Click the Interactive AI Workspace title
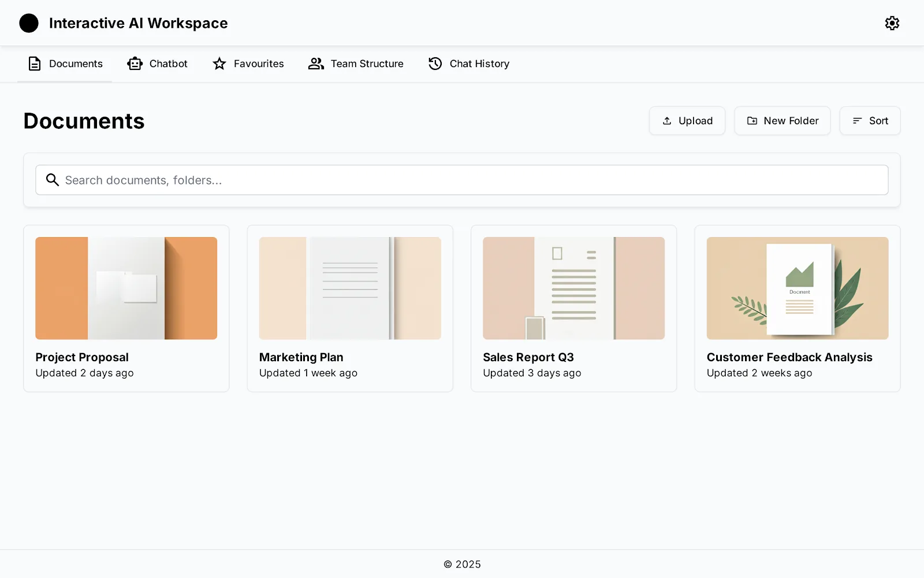 [x=139, y=23]
